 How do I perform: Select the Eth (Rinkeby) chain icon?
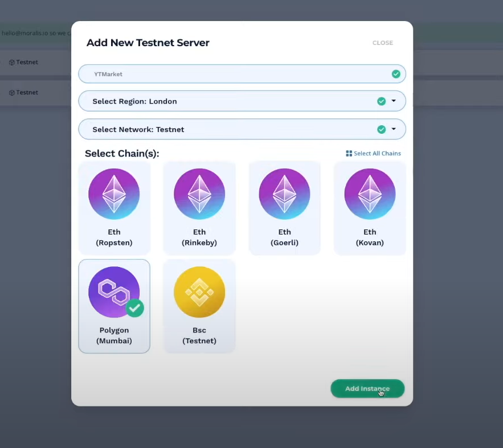tap(199, 194)
